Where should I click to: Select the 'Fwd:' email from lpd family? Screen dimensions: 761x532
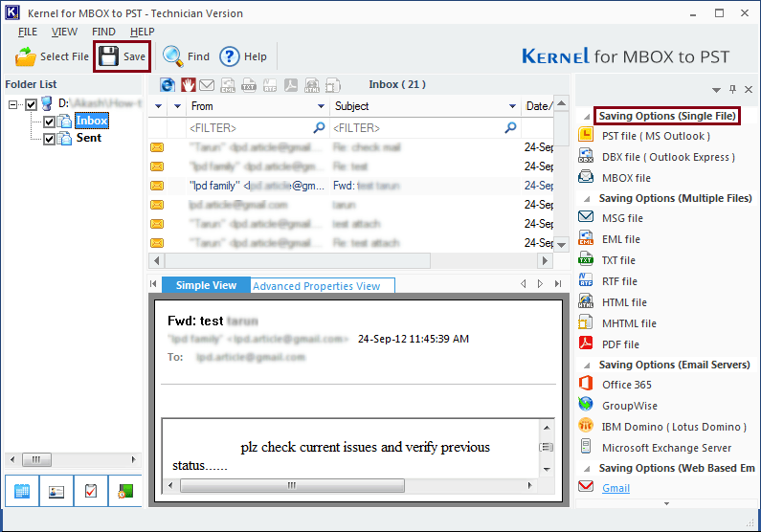(x=350, y=186)
